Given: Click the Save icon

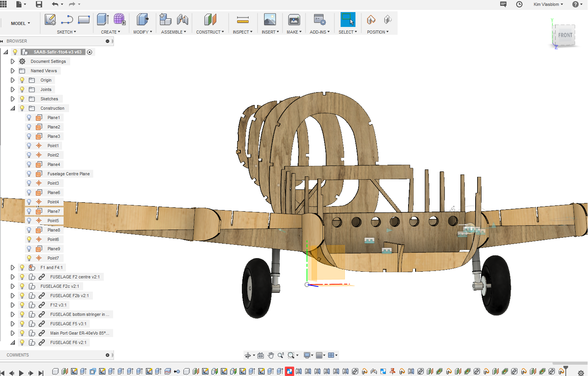Looking at the screenshot, I should 39,4.
